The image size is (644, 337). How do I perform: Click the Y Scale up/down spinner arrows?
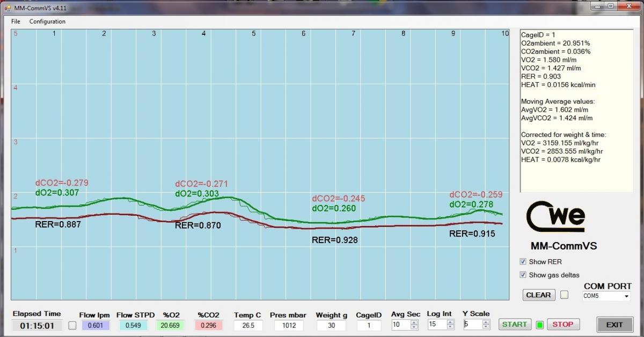(x=486, y=325)
